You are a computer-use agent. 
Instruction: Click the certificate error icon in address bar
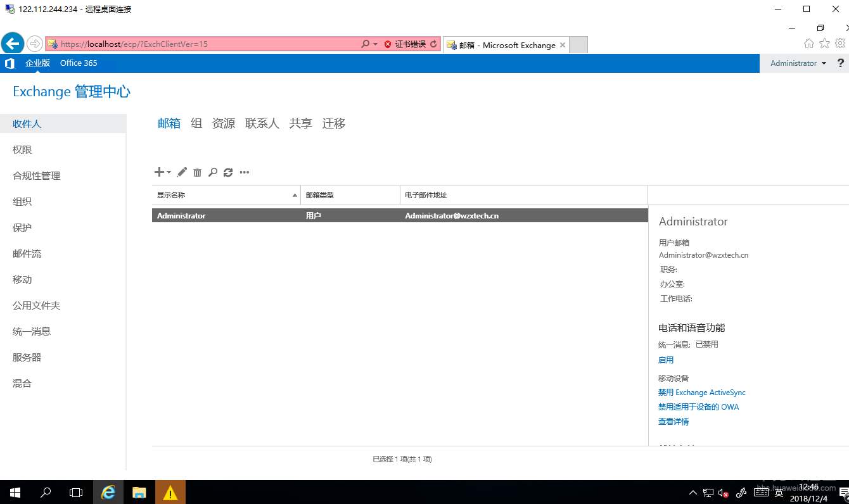(386, 44)
